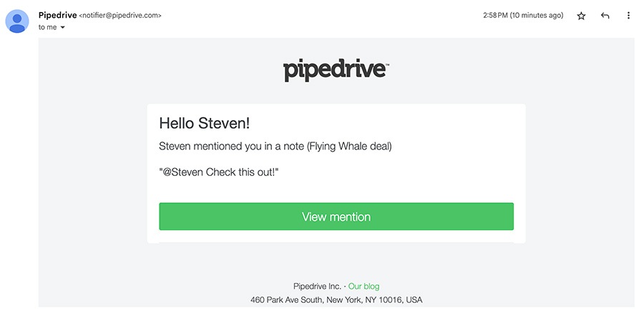Click the '10 minutes ago' time text
This screenshot has width=644, height=313.
pos(538,16)
